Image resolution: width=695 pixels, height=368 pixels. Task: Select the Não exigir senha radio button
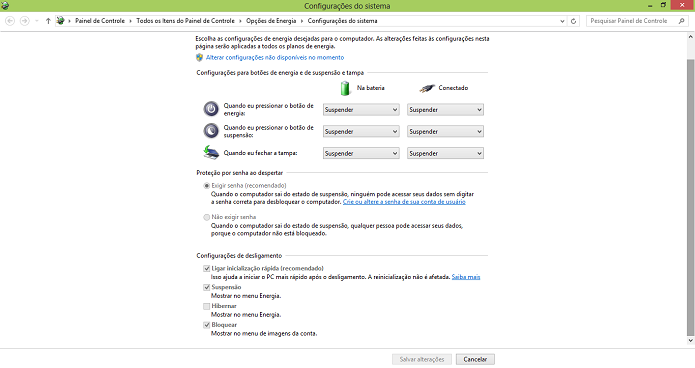click(207, 217)
